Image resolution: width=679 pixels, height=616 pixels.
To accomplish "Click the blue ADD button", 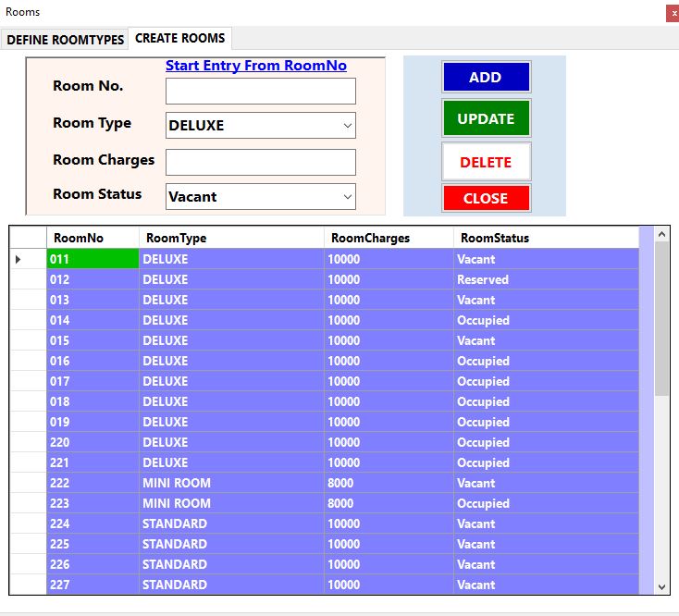I will (x=486, y=77).
